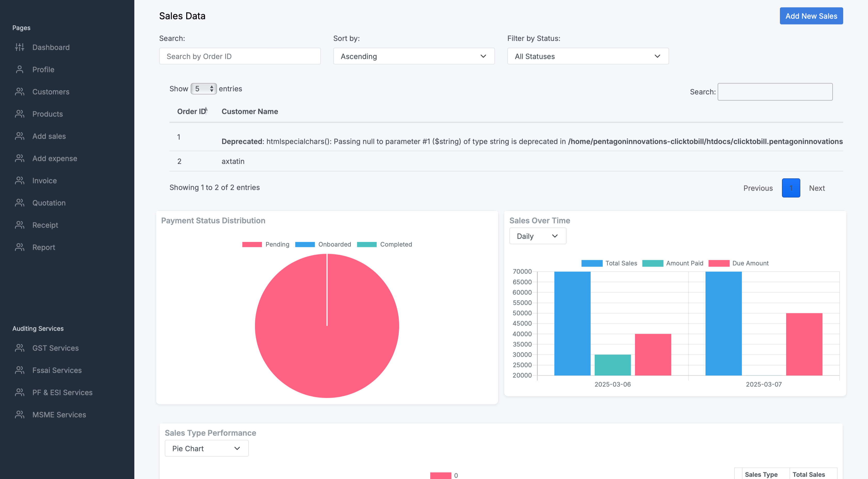Open the Add expense page
Viewport: 868px width, 479px height.
55,158
